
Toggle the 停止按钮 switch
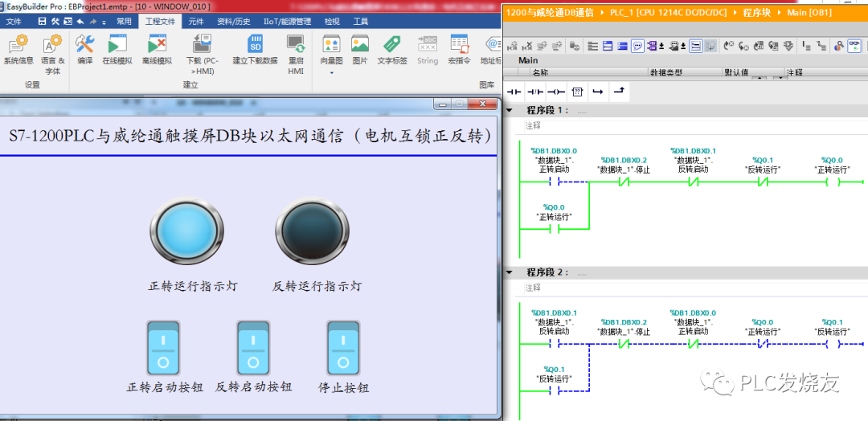pos(344,348)
